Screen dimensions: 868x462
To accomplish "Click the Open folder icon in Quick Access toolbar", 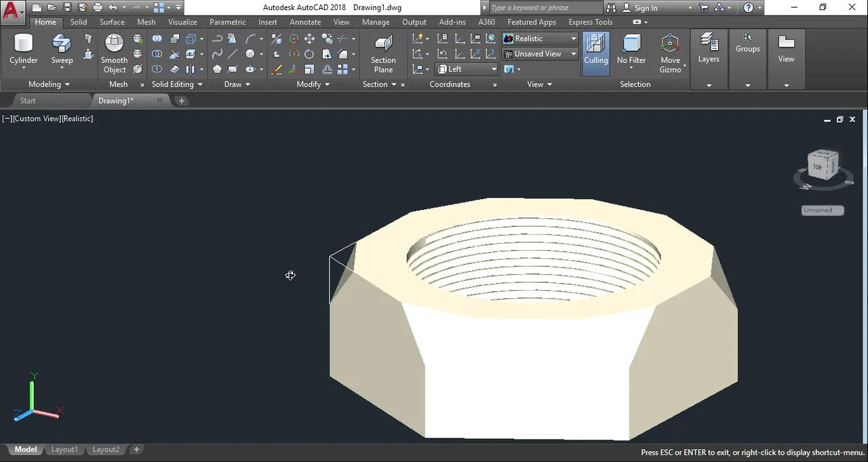I will (52, 7).
